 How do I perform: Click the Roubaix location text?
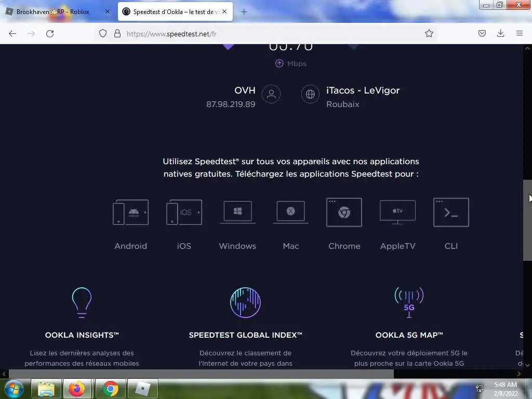(x=343, y=104)
